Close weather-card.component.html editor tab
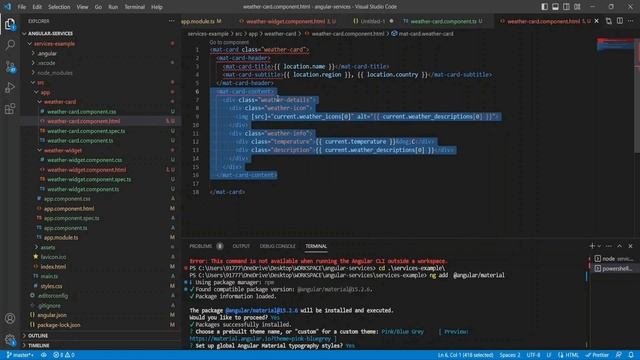 pyautogui.click(x=596, y=21)
